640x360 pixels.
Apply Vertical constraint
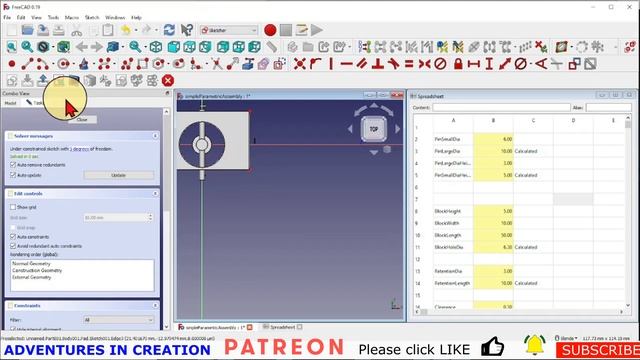(x=331, y=64)
